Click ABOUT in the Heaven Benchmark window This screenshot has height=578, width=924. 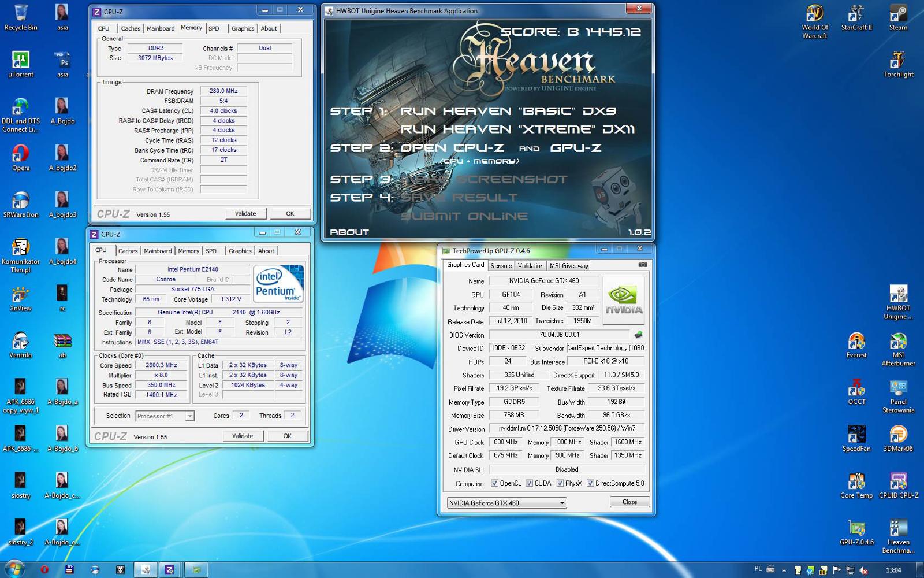(349, 232)
